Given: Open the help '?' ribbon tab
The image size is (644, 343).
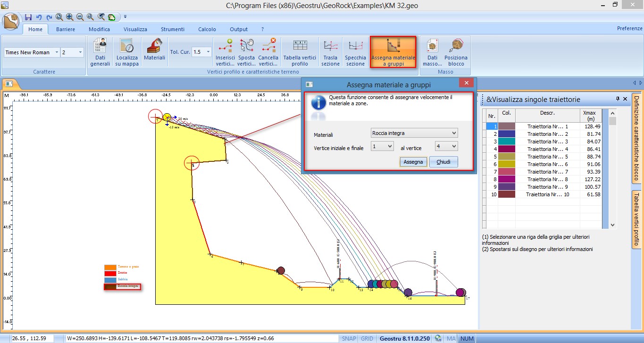Looking at the screenshot, I should click(x=262, y=29).
